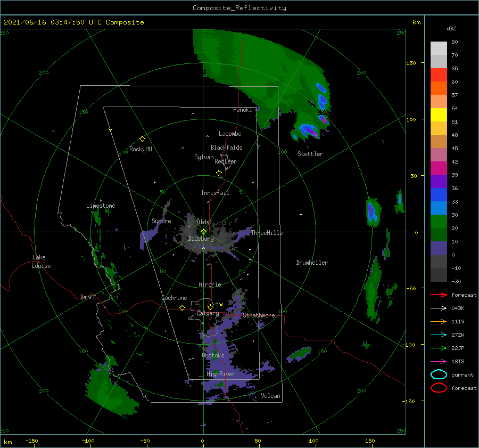
Task: Click the cyan current ellipse icon
Action: point(439,374)
